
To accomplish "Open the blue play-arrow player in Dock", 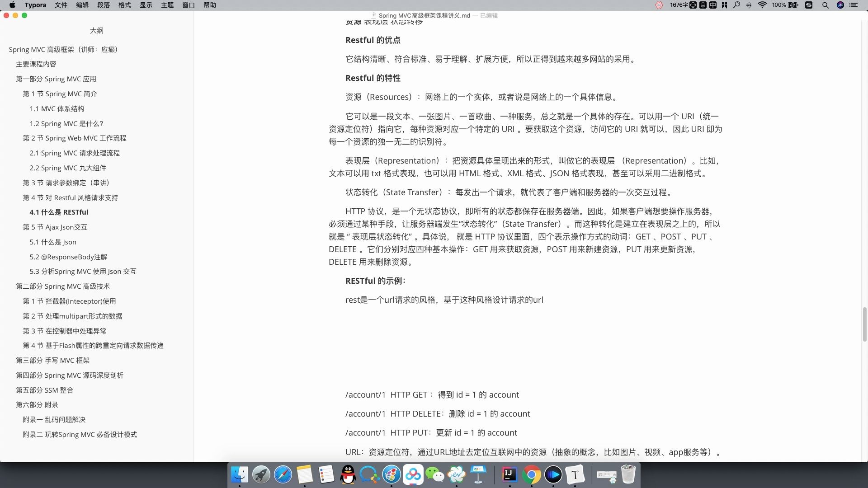I will (553, 475).
